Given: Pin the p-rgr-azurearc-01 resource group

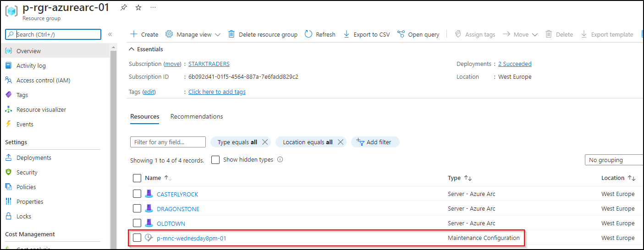Looking at the screenshot, I should click(x=123, y=8).
